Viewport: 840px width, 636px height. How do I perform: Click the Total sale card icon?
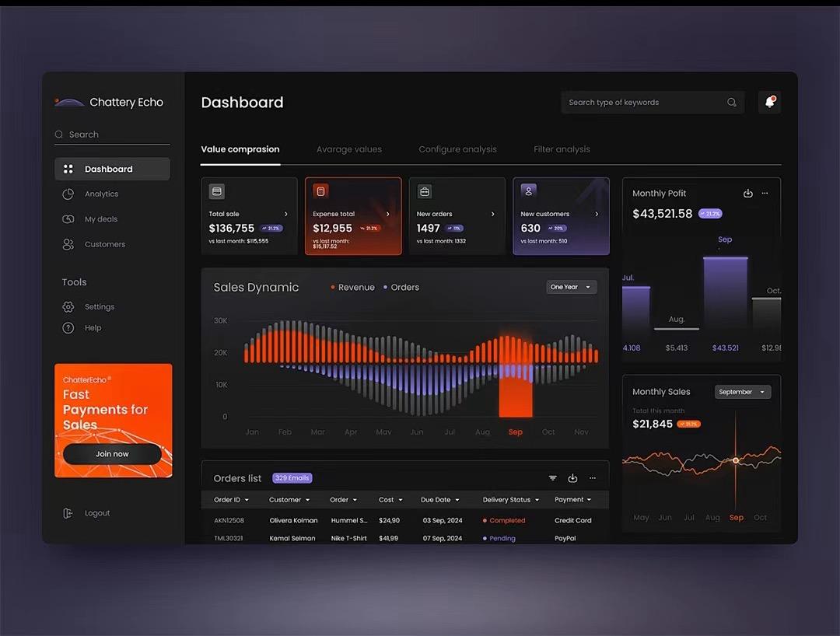coord(217,191)
